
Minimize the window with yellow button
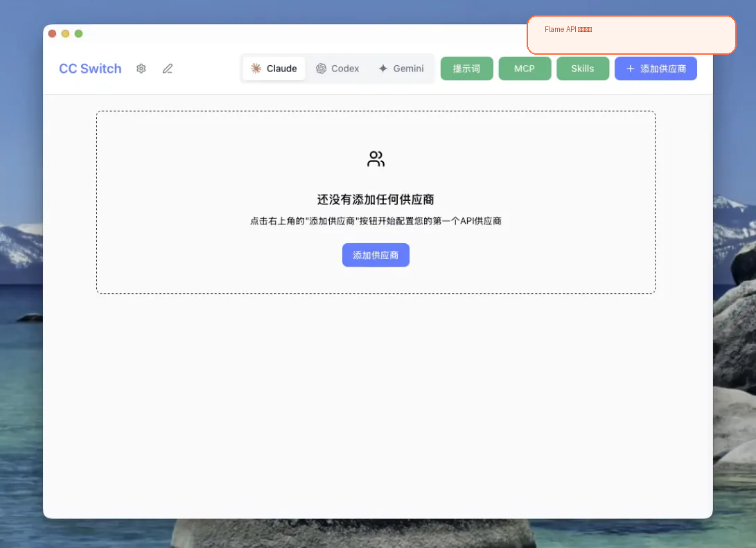point(66,33)
